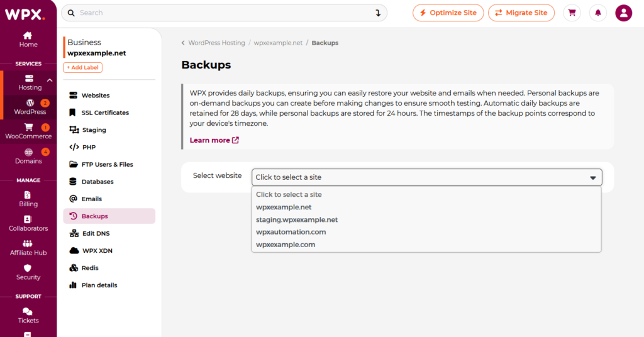Select wpxexample.com from dropdown
Image resolution: width=644 pixels, height=337 pixels.
[x=426, y=245]
